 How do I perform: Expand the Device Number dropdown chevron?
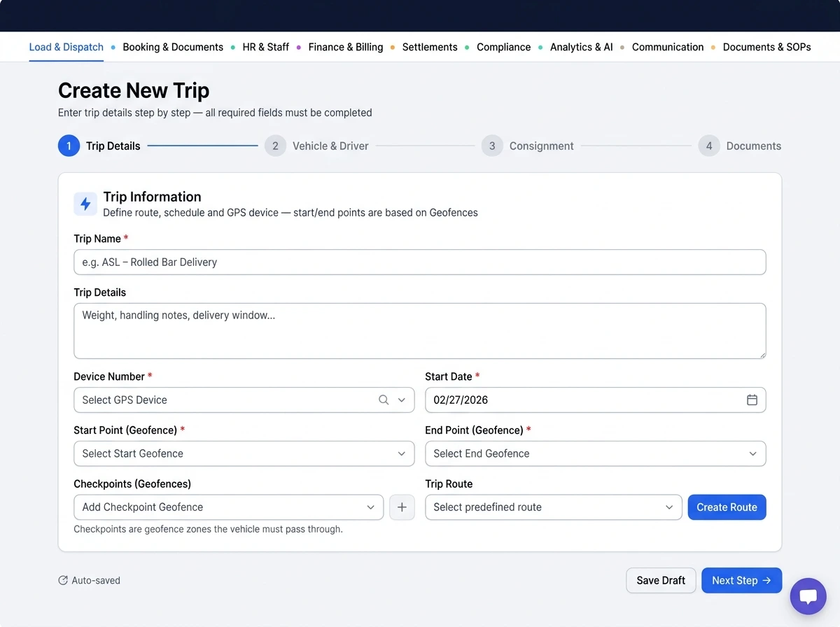click(x=402, y=400)
